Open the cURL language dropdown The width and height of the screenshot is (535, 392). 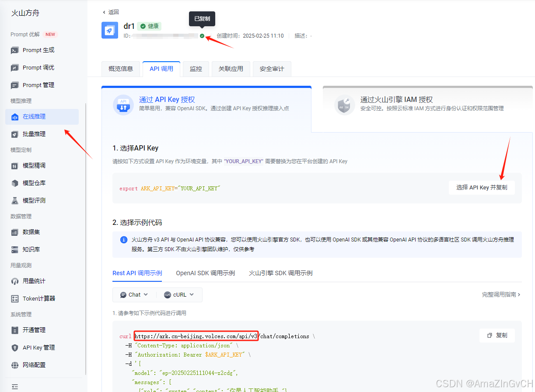[x=179, y=295]
